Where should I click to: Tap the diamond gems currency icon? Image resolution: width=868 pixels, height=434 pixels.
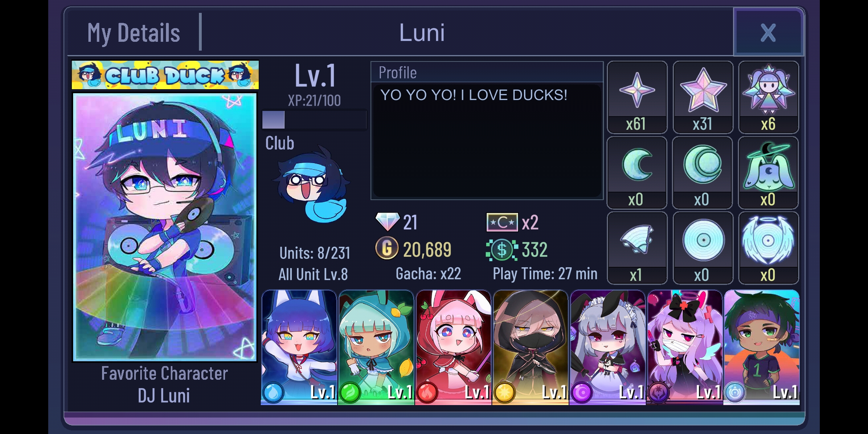coord(387,222)
